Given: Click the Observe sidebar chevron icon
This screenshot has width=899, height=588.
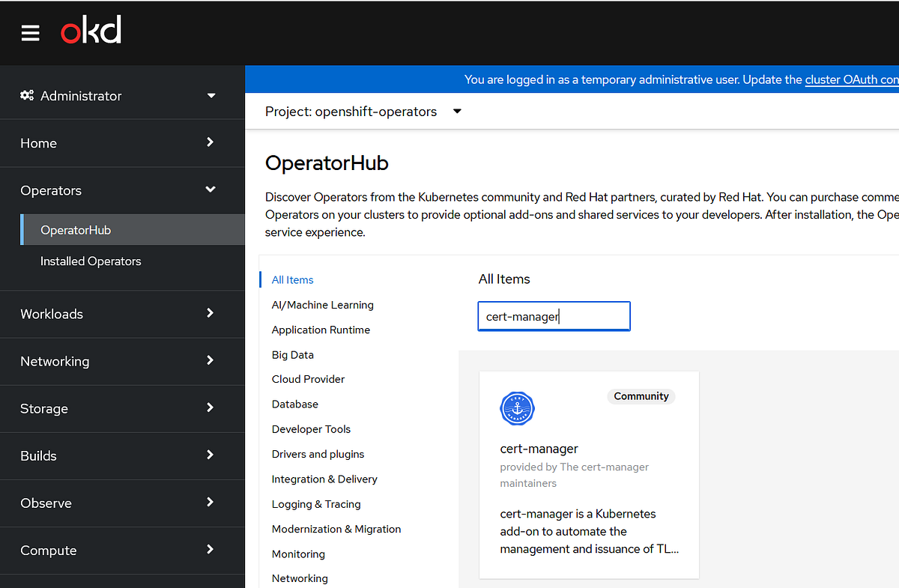Looking at the screenshot, I should [x=210, y=503].
